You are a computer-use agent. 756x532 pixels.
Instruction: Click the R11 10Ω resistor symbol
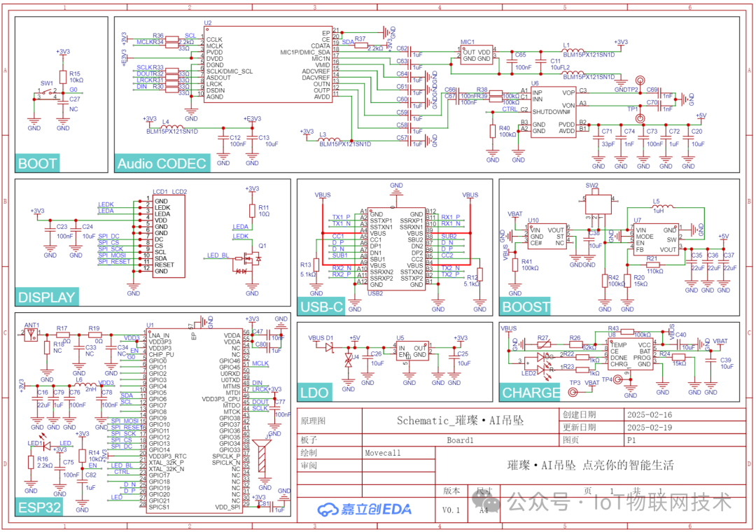point(252,211)
